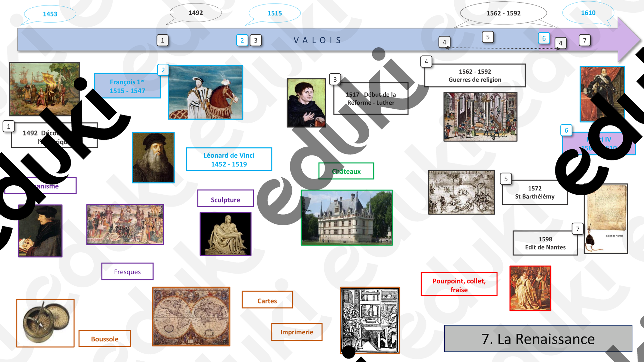Select the antique world map image
644x362 pixels.
191,317
